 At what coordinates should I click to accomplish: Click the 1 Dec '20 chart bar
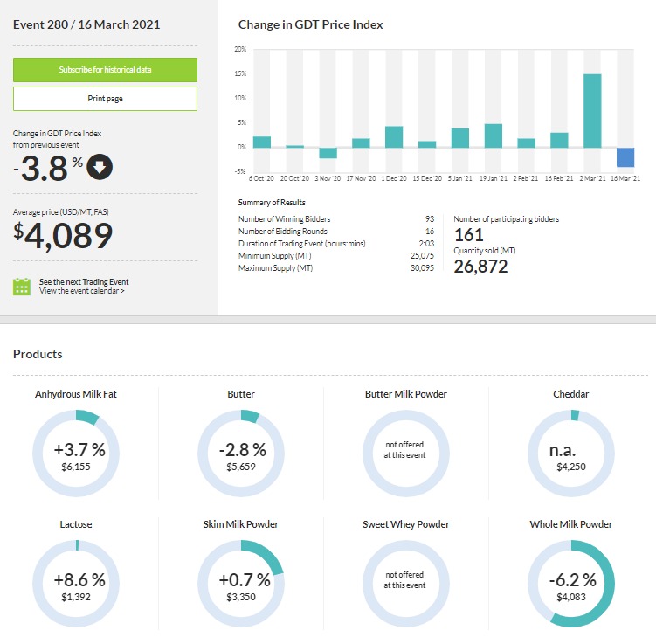click(x=394, y=137)
